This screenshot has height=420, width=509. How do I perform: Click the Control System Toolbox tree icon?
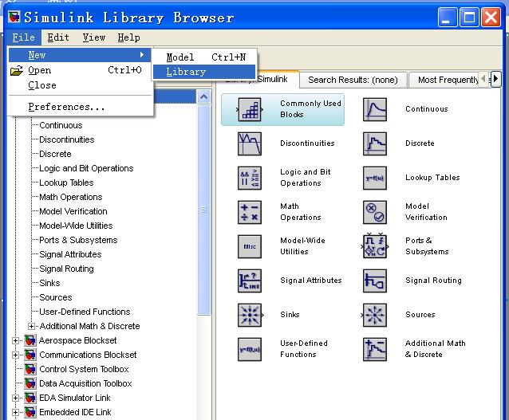coord(30,369)
